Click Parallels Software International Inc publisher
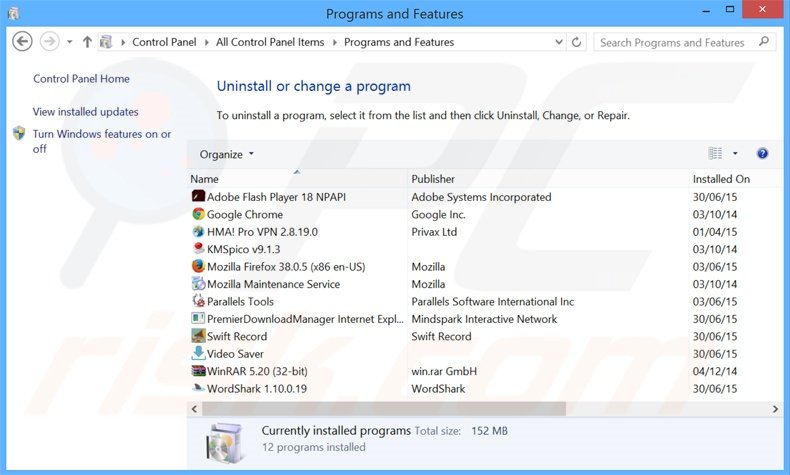This screenshot has height=475, width=790. [x=493, y=302]
